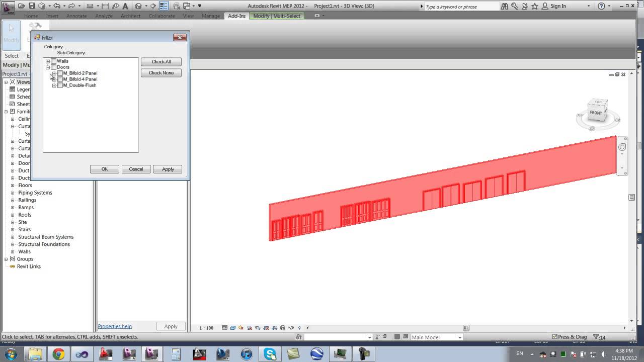Viewport: 644px width, 362px height.
Task: Open the worksets dropdown in status bar
Action: click(370, 337)
